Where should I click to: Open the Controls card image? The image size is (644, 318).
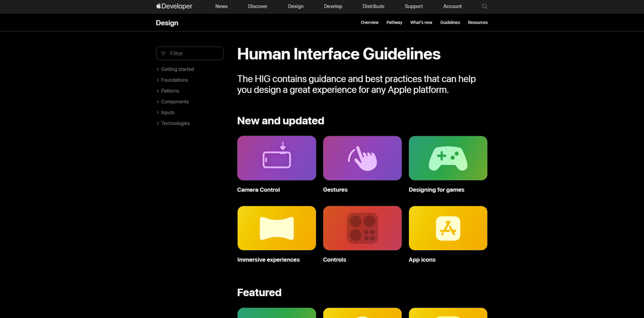(x=362, y=228)
